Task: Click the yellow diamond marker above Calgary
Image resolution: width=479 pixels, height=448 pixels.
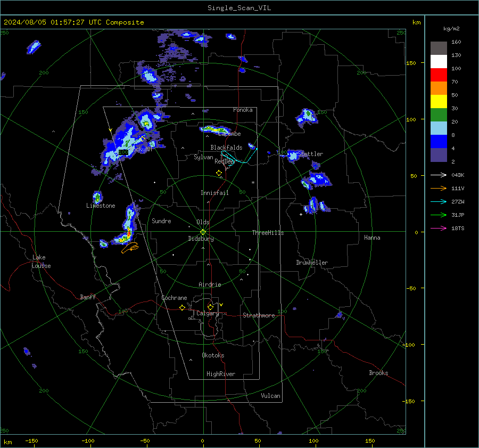Action: pyautogui.click(x=210, y=307)
